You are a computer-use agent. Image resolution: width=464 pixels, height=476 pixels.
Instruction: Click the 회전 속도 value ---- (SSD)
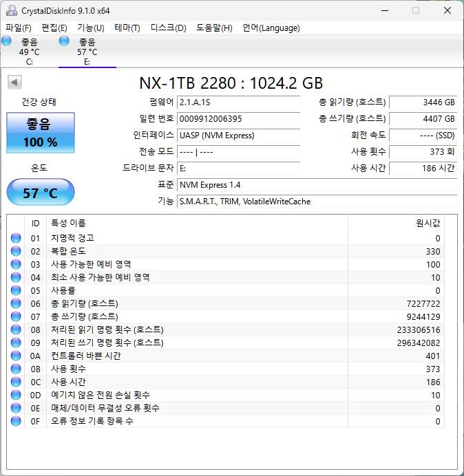click(423, 135)
